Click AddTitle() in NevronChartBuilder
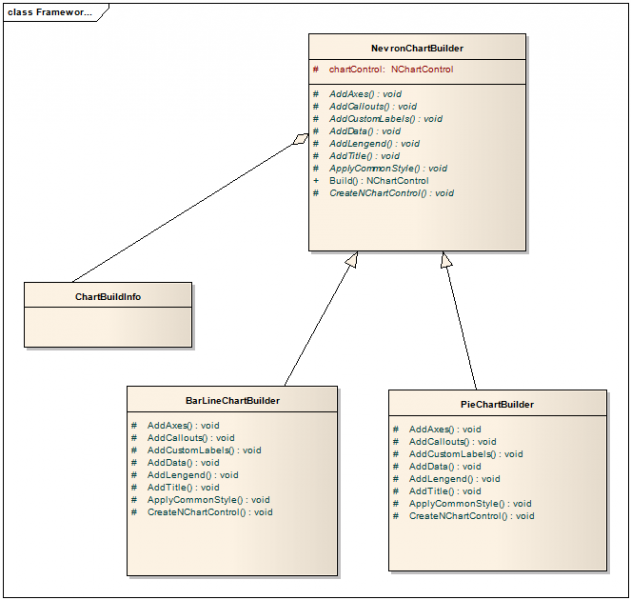The height and width of the screenshot is (600, 631). click(x=364, y=156)
